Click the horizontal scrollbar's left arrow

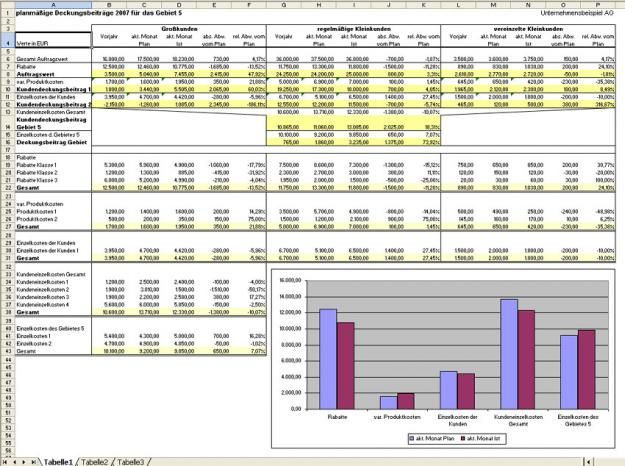pyautogui.click(x=588, y=462)
